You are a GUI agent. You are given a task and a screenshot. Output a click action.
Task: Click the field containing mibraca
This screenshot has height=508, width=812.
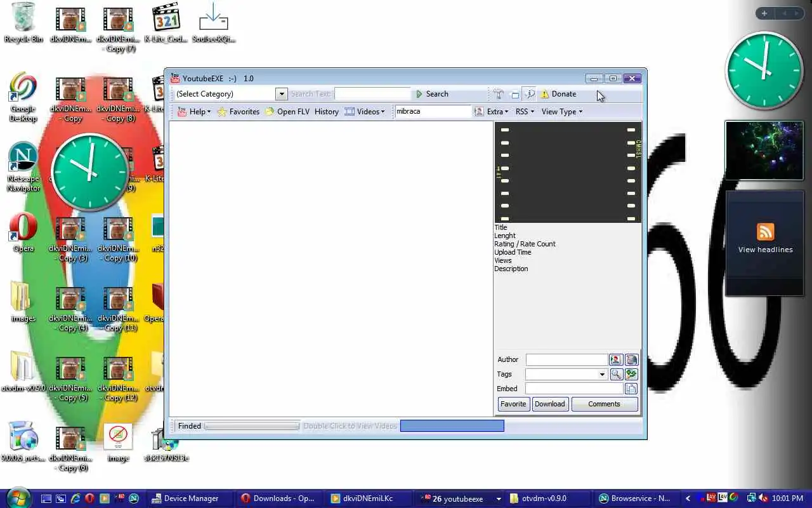[433, 111]
